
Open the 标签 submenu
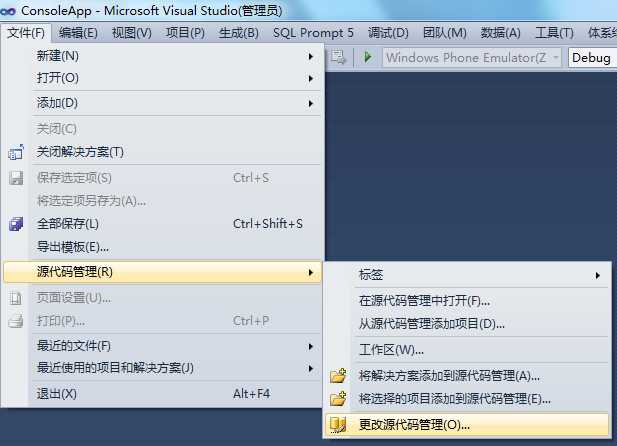click(467, 275)
